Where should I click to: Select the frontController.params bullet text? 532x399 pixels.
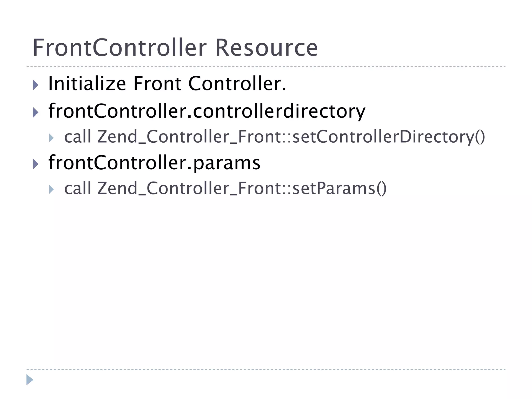154,163
